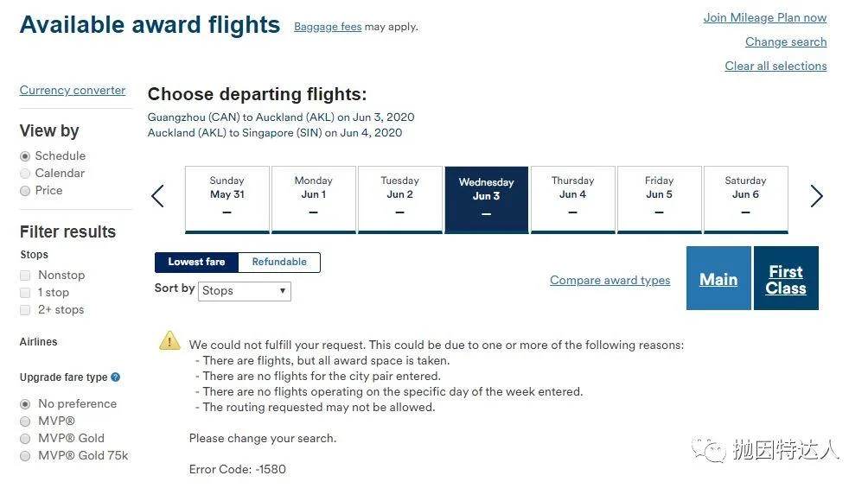Screen dimensions: 868x488
Task: Open the Upgrade fare type help icon
Action: click(115, 377)
